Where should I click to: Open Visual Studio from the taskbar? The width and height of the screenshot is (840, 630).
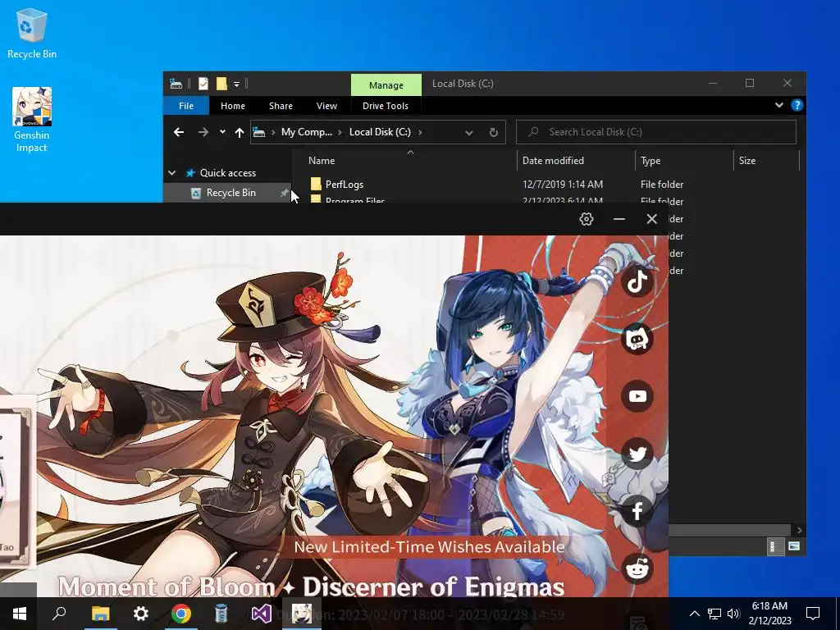point(262,614)
